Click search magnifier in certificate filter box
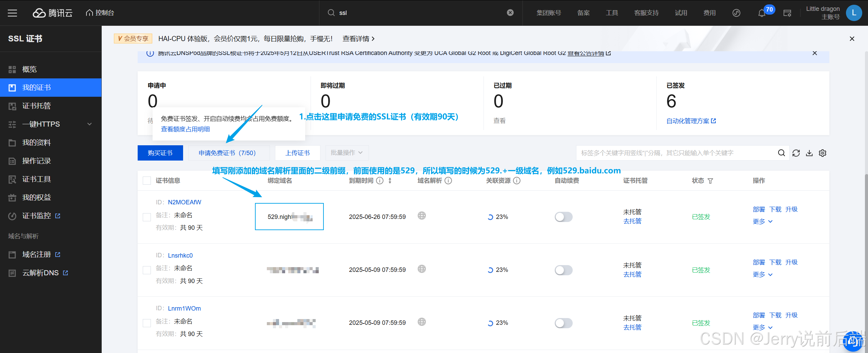The width and height of the screenshot is (868, 353). (781, 153)
